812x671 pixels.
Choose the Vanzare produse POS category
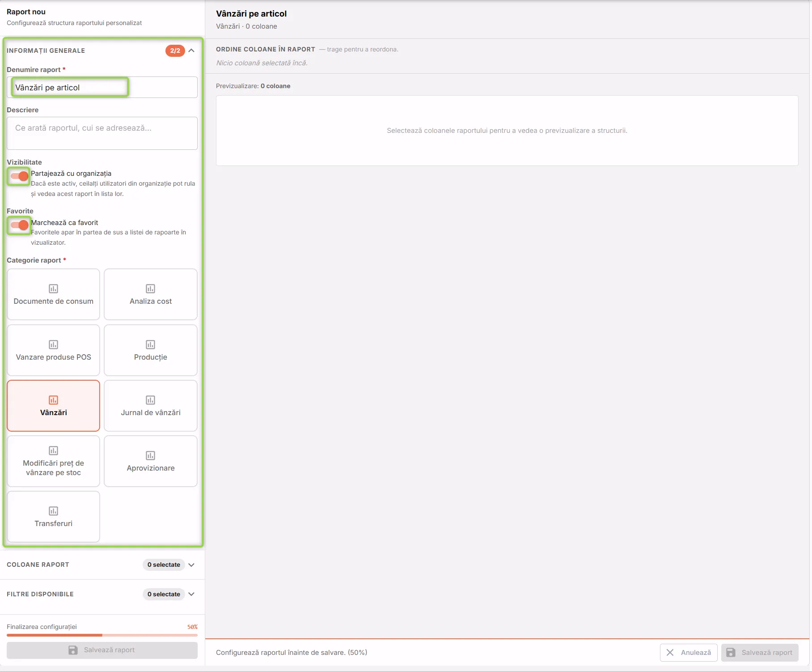point(53,350)
